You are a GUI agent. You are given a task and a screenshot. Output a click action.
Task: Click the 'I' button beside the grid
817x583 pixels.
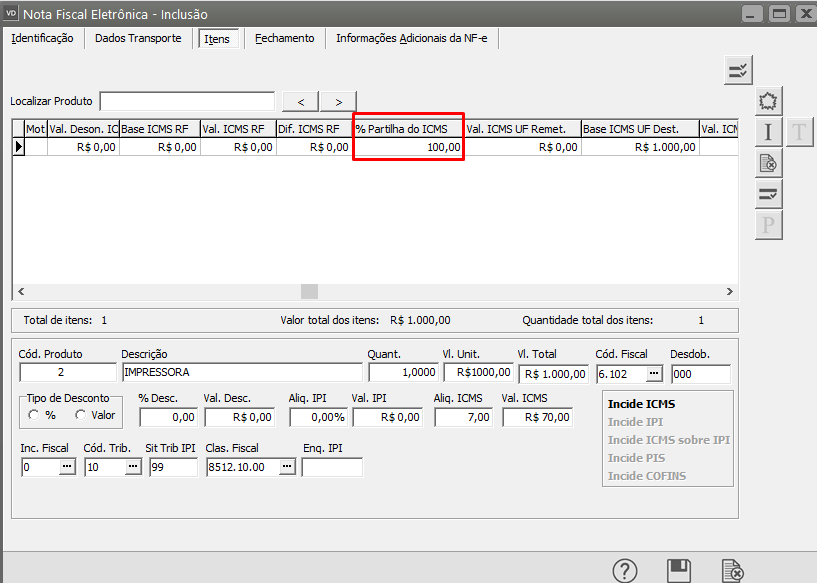768,132
